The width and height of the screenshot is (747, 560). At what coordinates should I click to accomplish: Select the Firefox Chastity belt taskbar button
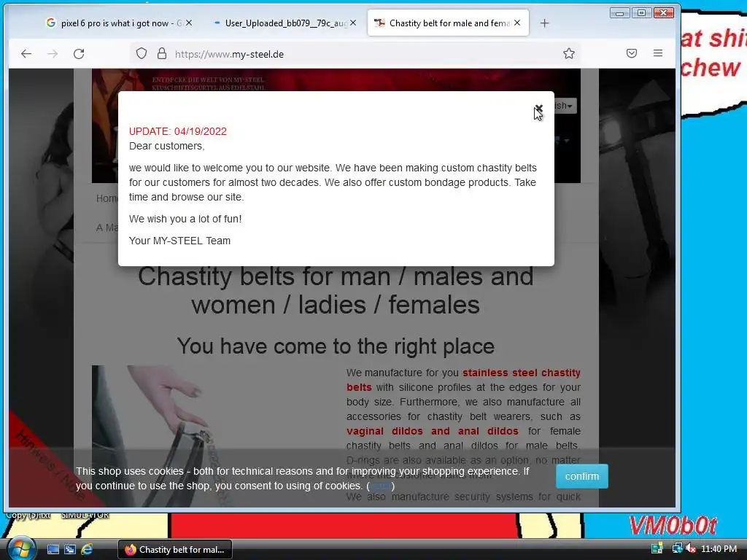[x=175, y=550]
